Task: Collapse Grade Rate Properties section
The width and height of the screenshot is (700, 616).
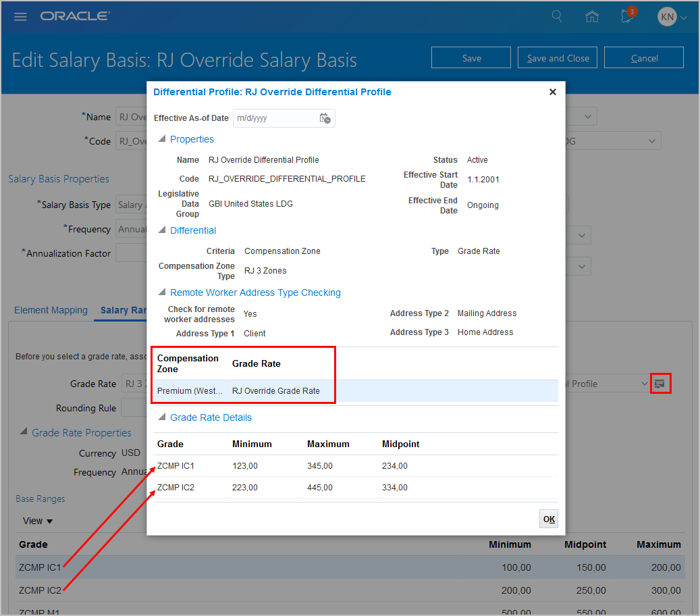Action: pyautogui.click(x=24, y=432)
